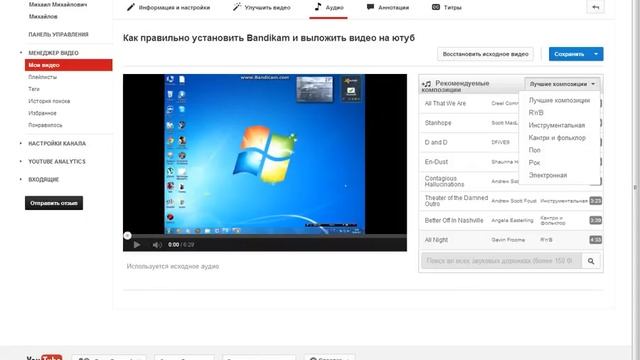Click the back arrow button at top right
Image resolution: width=640 pixels, height=360 pixels.
(596, 7)
